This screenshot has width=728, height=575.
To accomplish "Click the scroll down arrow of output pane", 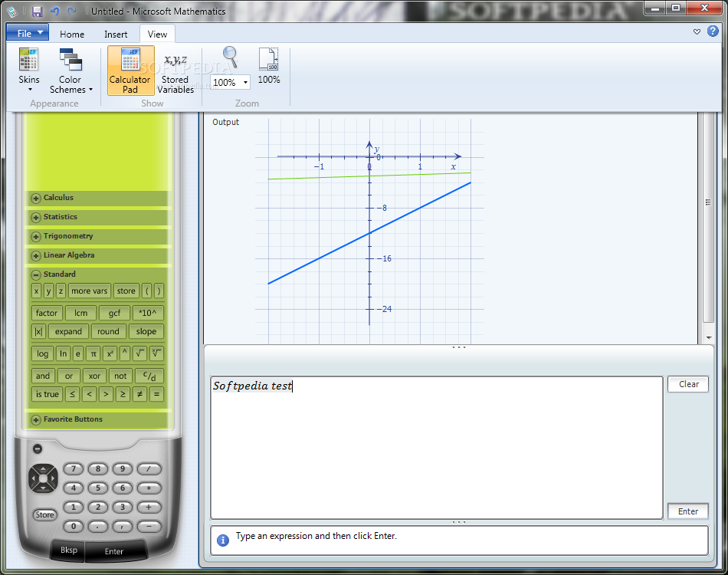I will click(x=709, y=338).
